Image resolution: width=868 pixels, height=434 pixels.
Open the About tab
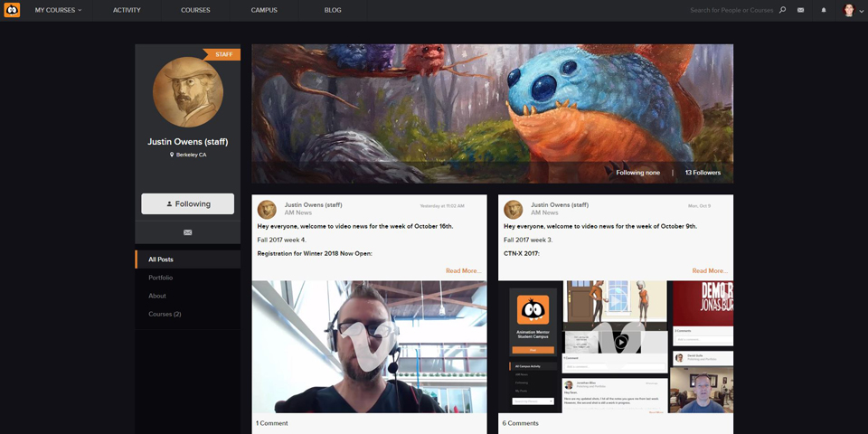(x=157, y=296)
